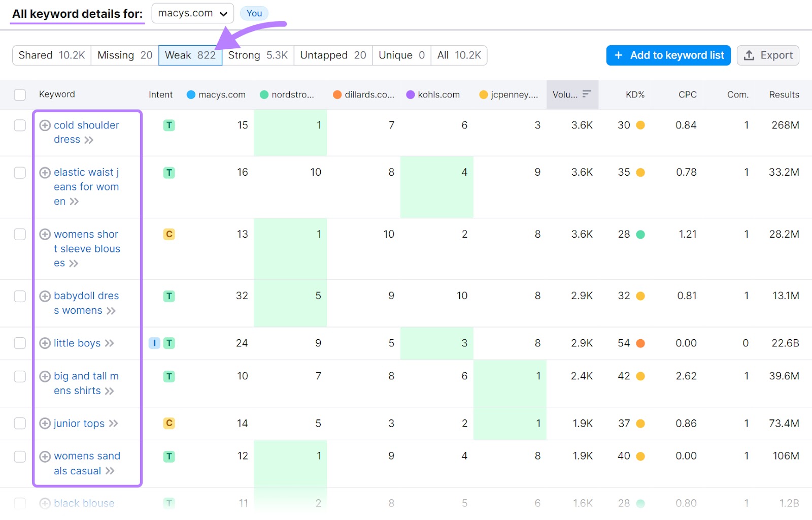Expand double-chevron after womens short sleeve blouses
This screenshot has height=520, width=812.
pos(74,264)
